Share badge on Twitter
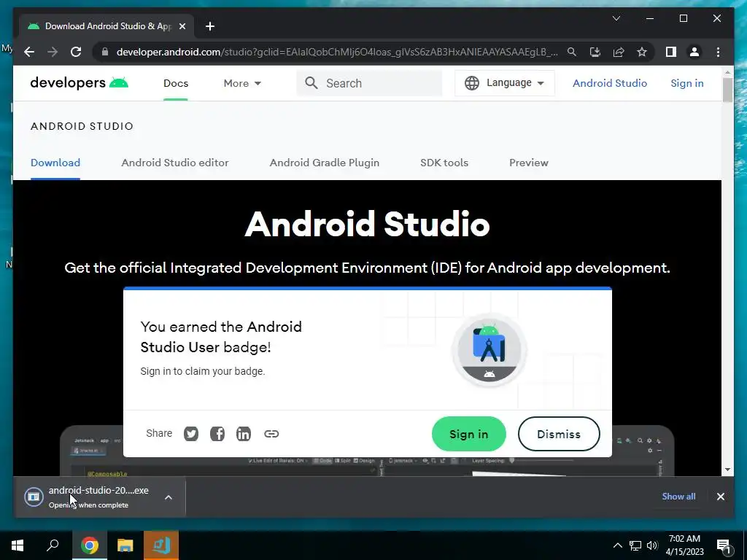The image size is (747, 560). click(191, 434)
